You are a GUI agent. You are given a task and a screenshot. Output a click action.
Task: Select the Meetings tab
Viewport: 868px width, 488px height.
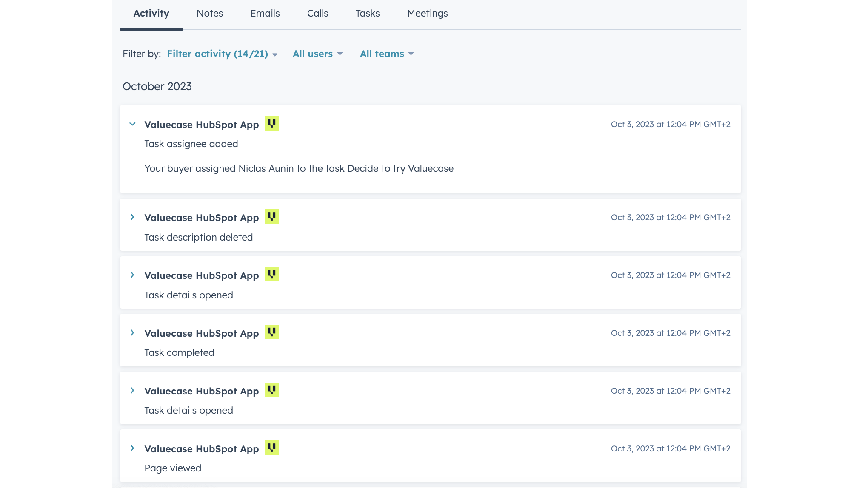(427, 14)
